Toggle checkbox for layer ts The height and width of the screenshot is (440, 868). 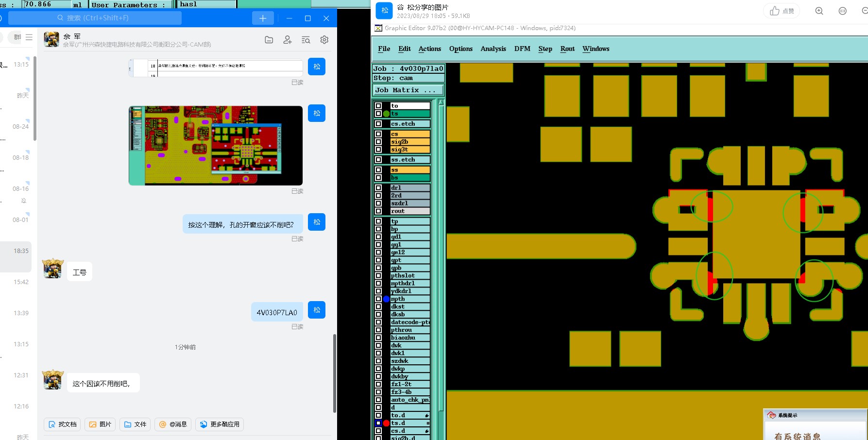point(378,114)
